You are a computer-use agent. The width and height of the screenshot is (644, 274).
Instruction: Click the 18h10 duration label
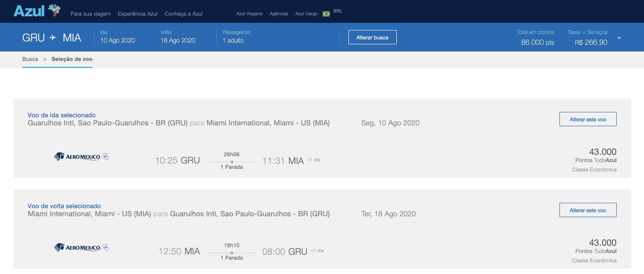(x=232, y=245)
